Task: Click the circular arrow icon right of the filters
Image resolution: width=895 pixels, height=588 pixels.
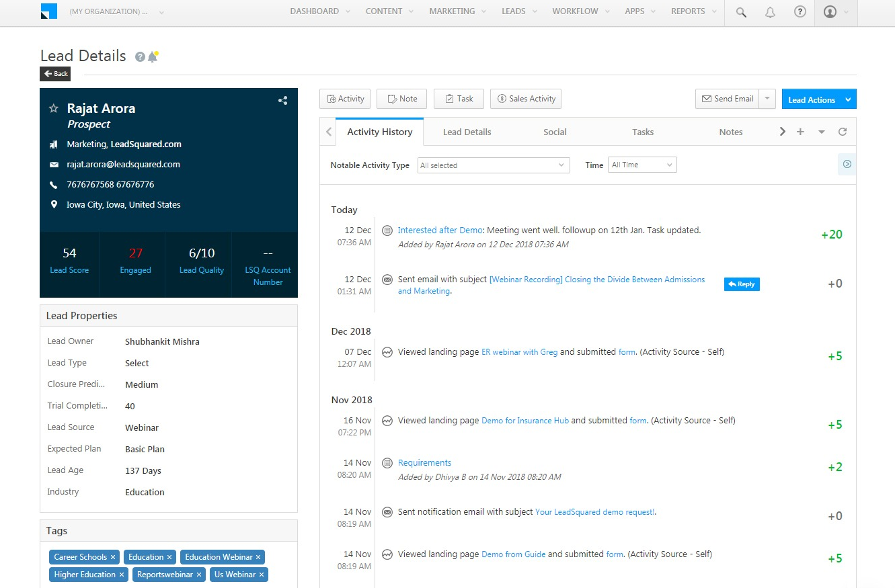Action: [x=847, y=164]
